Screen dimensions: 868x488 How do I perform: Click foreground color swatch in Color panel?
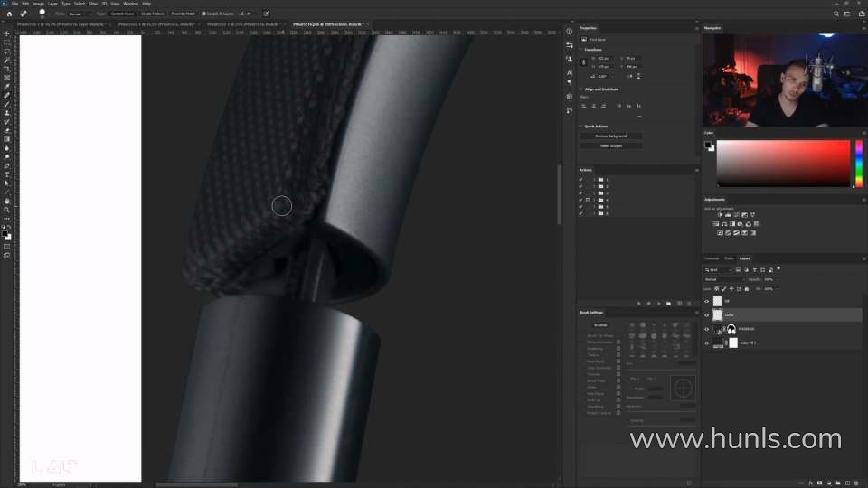pyautogui.click(x=707, y=145)
